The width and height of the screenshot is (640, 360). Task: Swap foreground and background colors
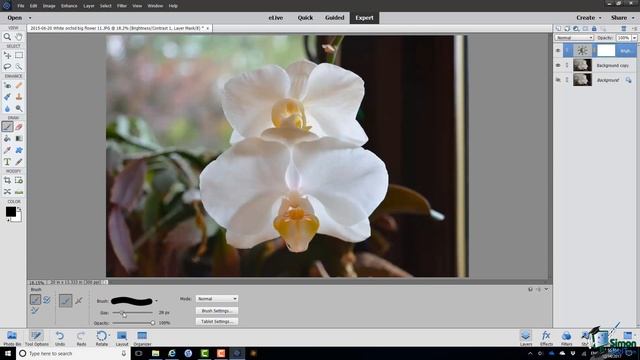point(19,209)
